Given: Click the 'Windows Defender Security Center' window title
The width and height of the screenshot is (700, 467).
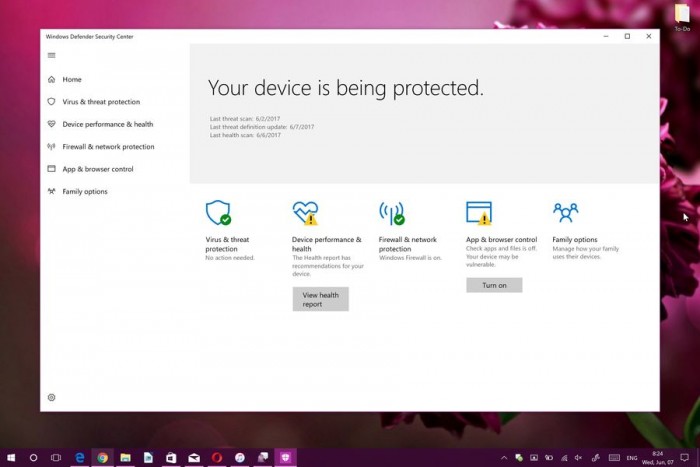Looking at the screenshot, I should pyautogui.click(x=89, y=37).
